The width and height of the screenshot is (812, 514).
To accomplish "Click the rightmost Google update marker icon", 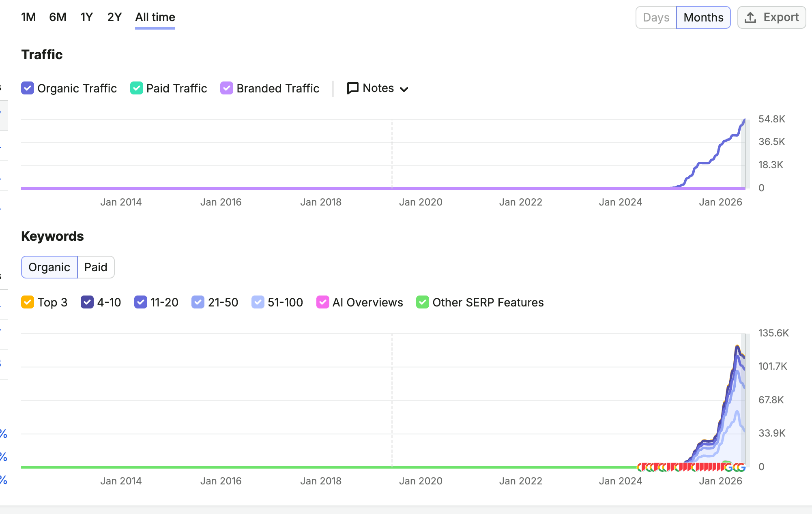I will [x=741, y=467].
